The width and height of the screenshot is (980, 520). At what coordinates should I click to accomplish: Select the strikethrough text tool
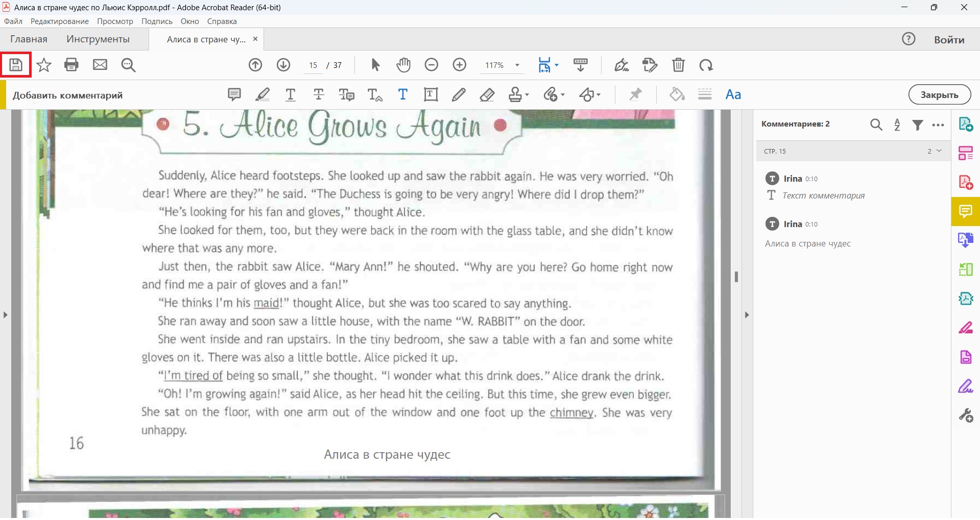(319, 94)
